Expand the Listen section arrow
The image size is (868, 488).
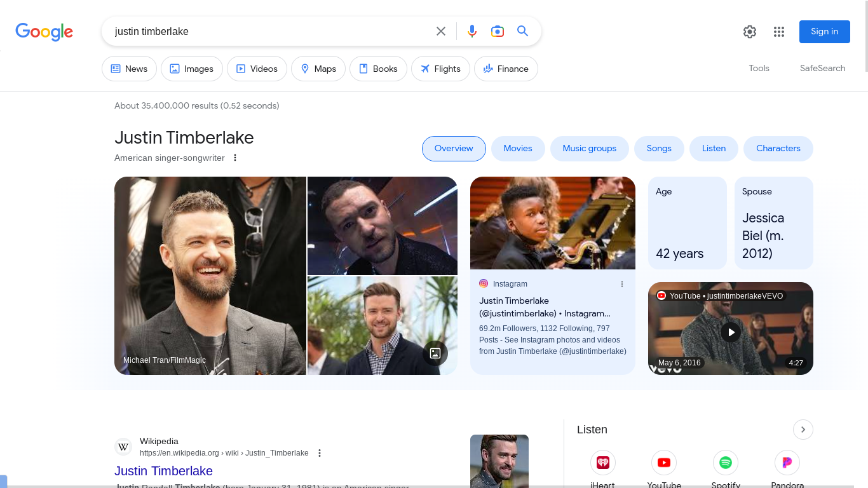(x=803, y=430)
